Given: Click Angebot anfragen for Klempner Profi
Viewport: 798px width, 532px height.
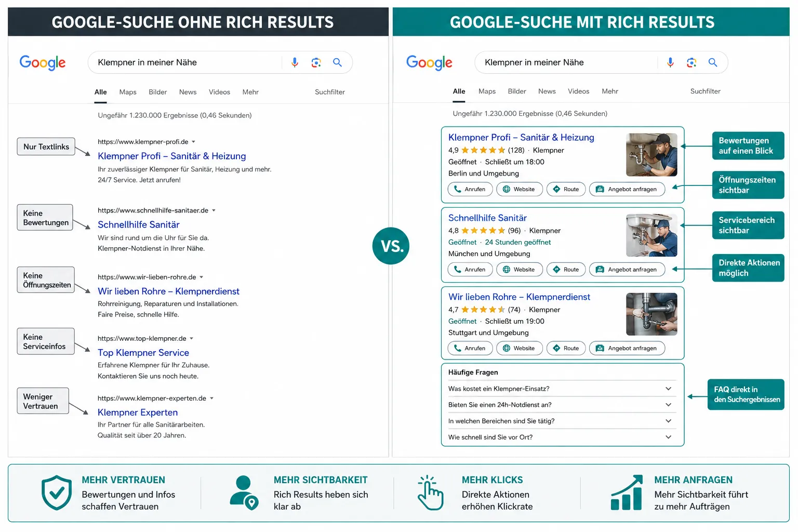Looking at the screenshot, I should (627, 189).
